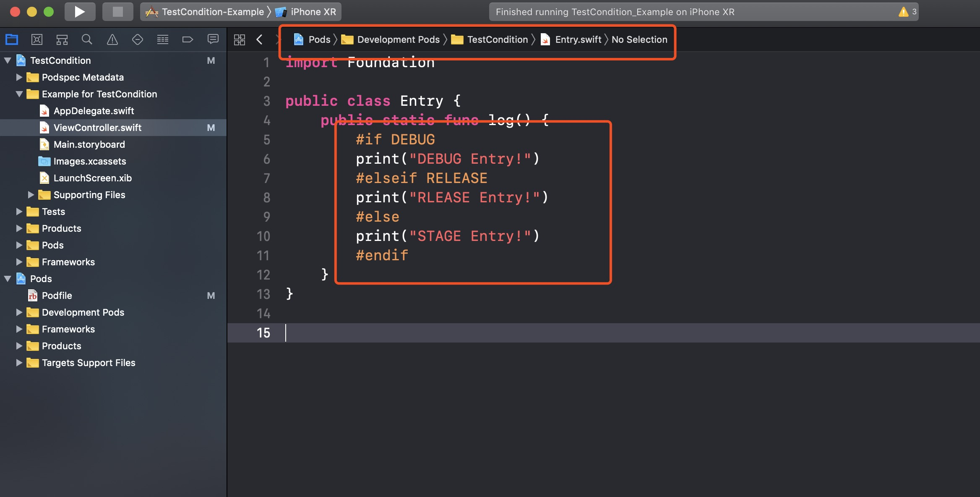Choose the iPhone XR run destination
980x497 pixels.
313,12
